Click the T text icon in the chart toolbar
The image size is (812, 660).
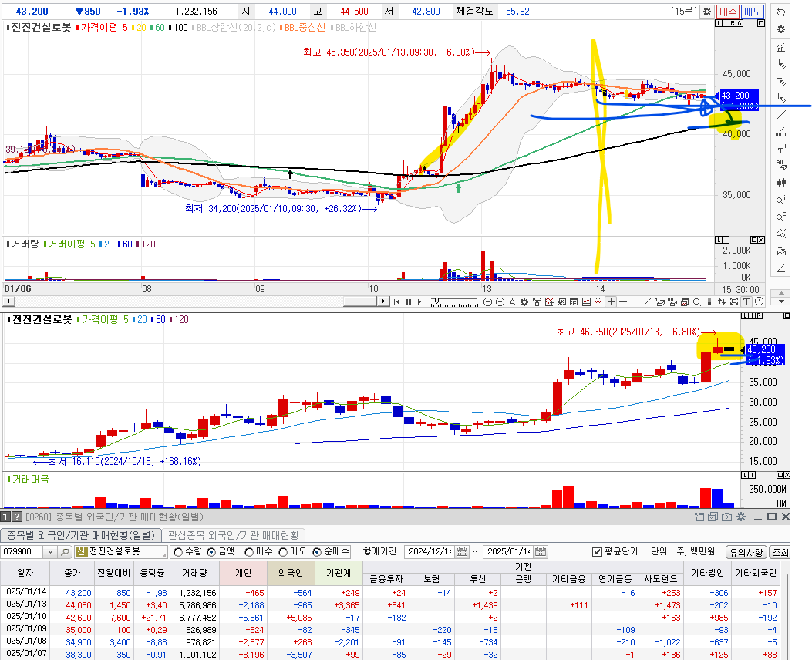point(746,301)
